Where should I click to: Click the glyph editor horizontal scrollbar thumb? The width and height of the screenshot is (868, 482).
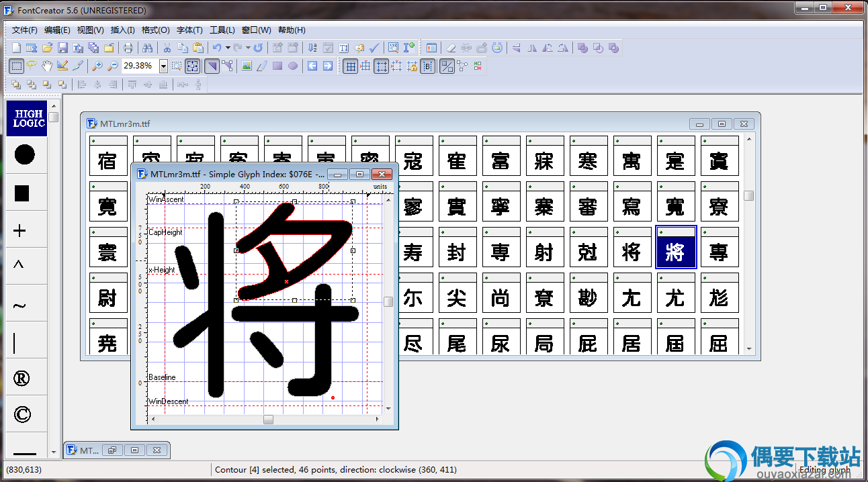click(268, 420)
